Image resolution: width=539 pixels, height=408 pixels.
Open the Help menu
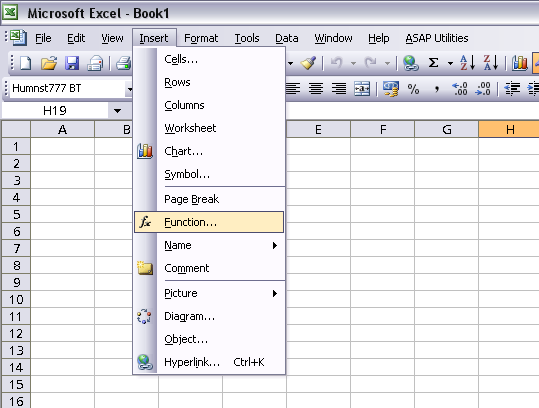[379, 38]
